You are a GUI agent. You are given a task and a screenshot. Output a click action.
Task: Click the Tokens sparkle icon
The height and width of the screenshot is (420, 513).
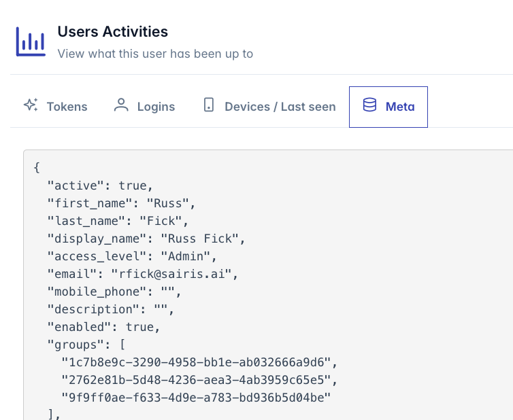(x=31, y=105)
